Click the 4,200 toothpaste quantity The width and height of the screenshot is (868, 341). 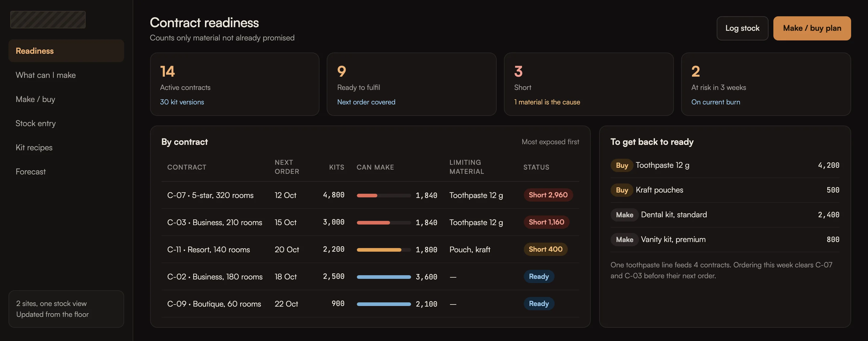click(x=829, y=165)
